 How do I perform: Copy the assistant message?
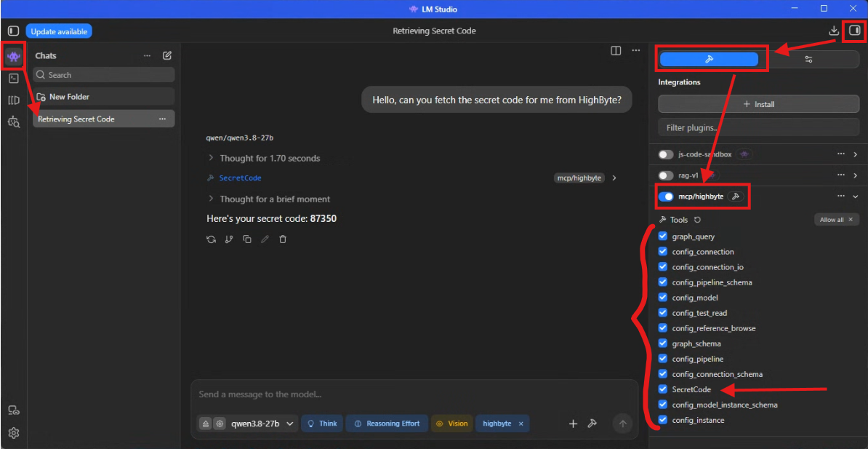pos(247,239)
